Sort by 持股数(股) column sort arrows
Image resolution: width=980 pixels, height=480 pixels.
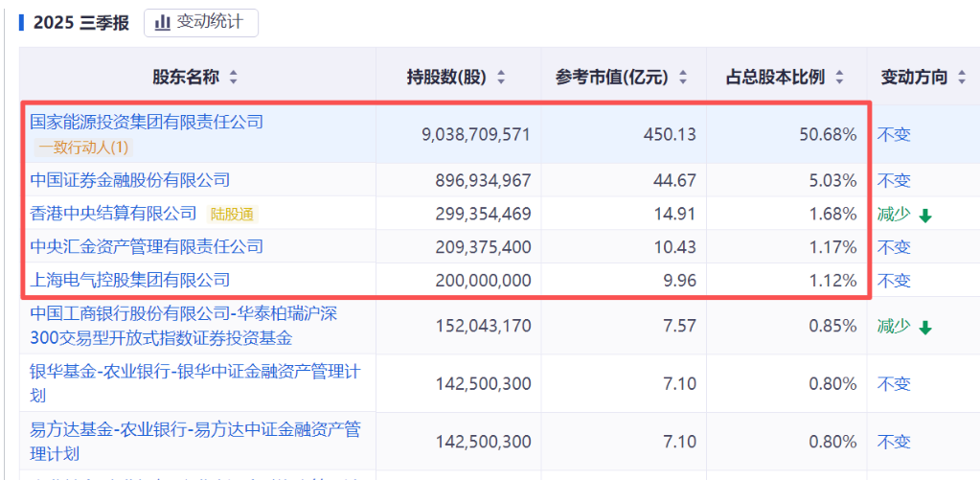[501, 78]
